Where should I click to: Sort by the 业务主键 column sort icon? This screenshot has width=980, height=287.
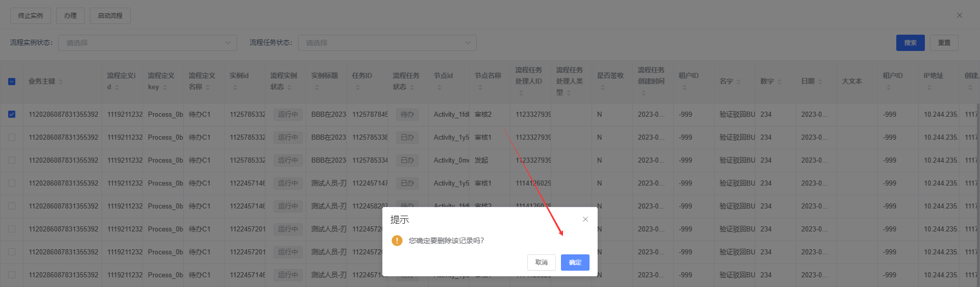point(61,82)
